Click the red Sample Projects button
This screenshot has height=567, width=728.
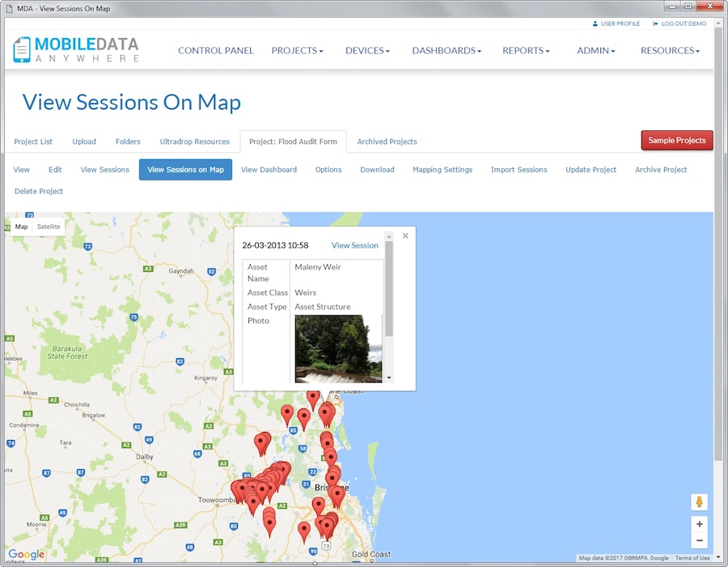(677, 140)
